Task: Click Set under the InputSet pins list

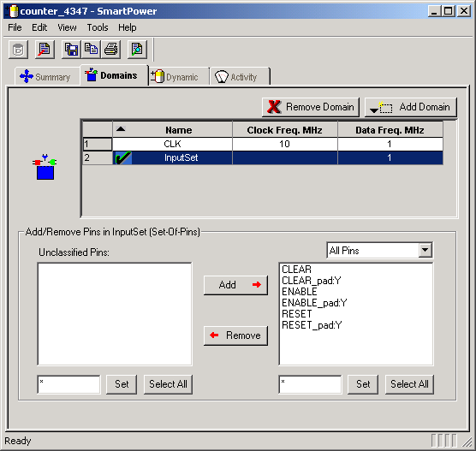Action: point(363,384)
